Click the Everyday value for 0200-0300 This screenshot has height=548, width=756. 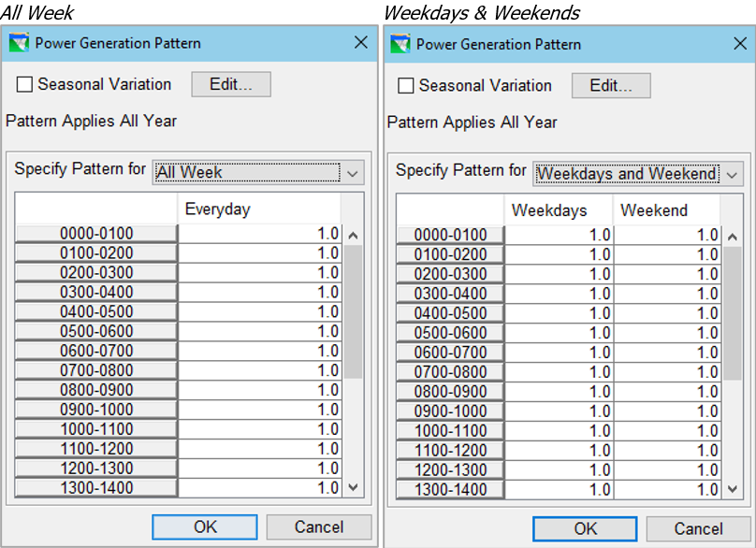259,273
